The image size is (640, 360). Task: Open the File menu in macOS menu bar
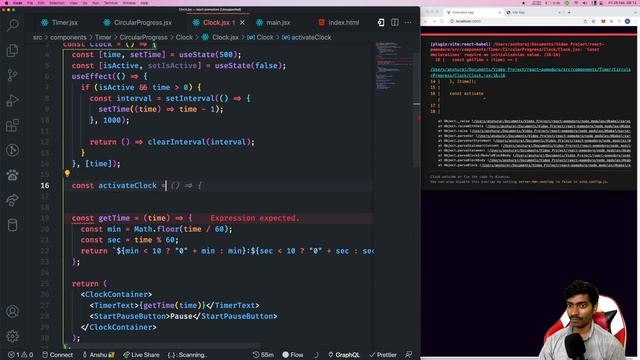[30, 3]
